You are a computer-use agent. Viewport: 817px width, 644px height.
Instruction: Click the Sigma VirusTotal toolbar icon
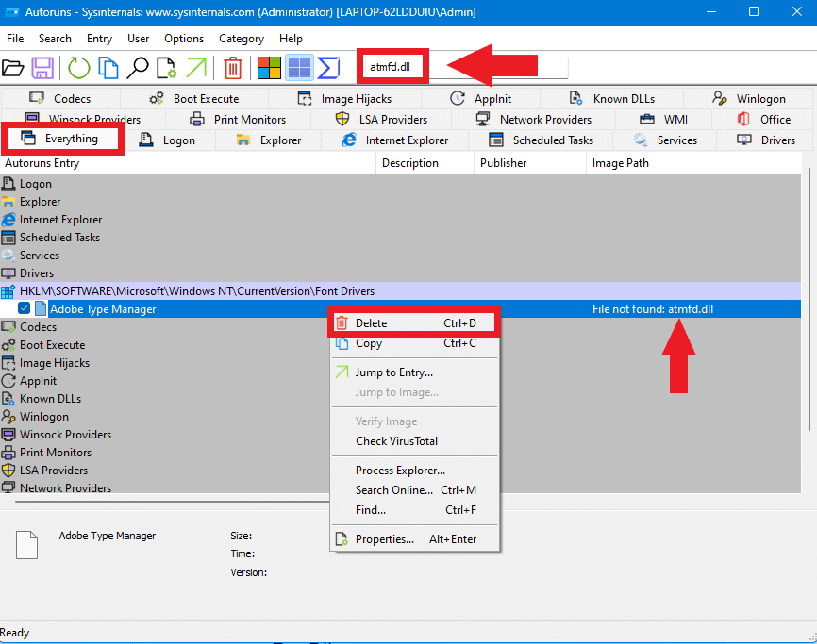(328, 68)
